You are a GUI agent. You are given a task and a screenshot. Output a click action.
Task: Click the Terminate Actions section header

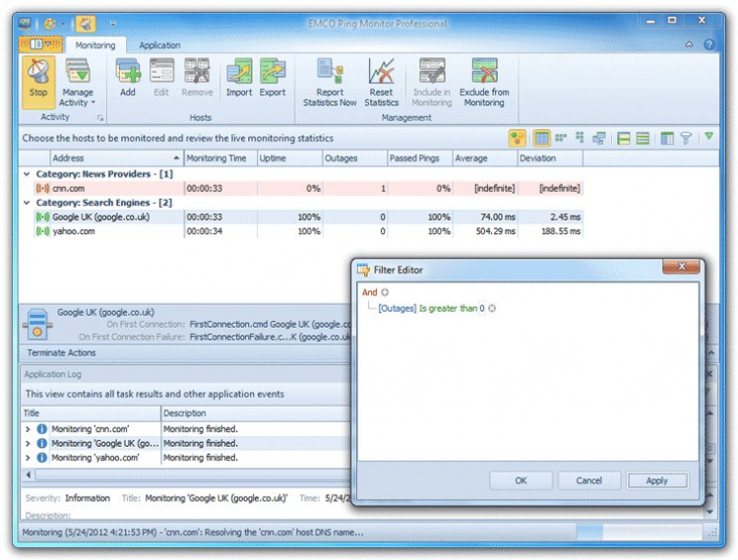click(x=61, y=352)
